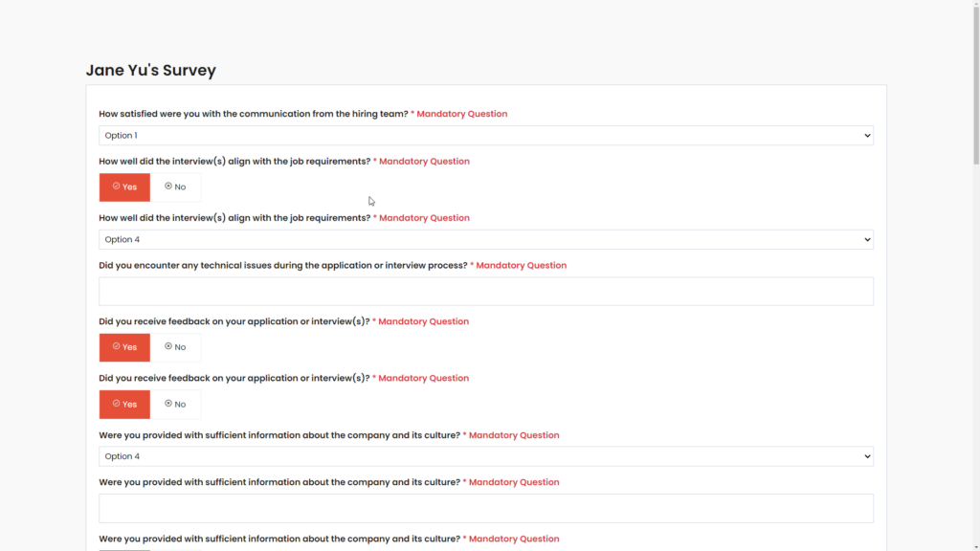Click the circle icon in the job requirements No button
The width and height of the screenshot is (980, 551).
pos(168,187)
